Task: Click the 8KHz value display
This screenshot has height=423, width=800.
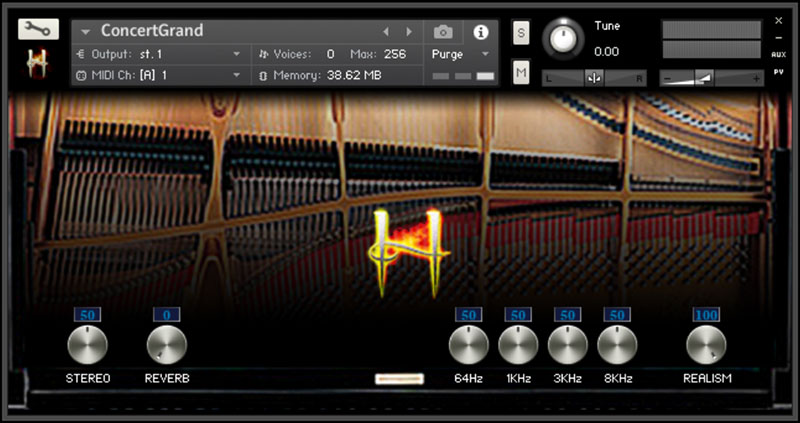Action: pyautogui.click(x=617, y=315)
